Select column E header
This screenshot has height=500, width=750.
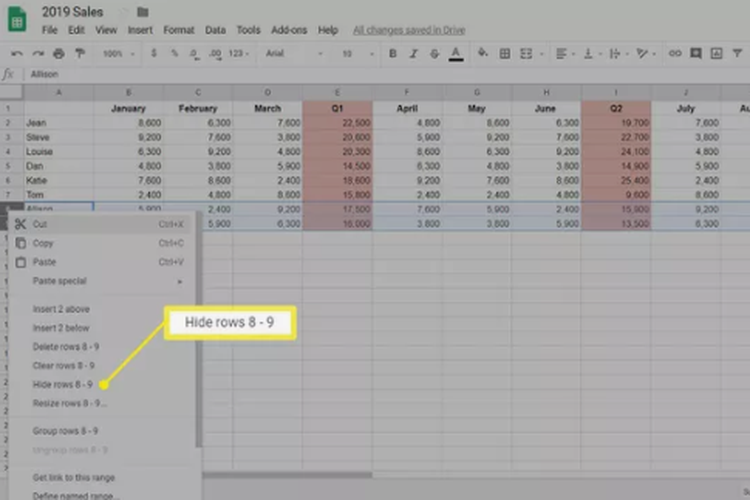[337, 92]
